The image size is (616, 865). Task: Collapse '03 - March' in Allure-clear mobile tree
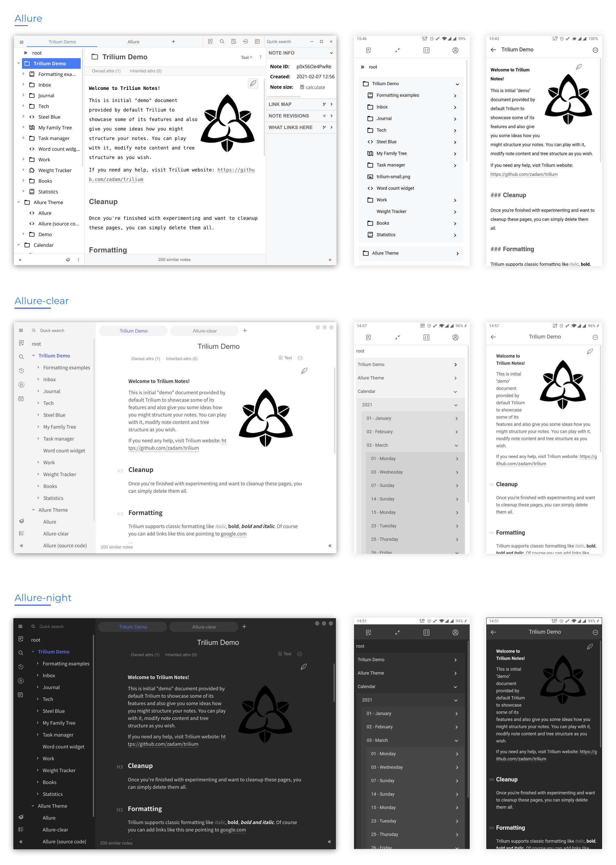(x=456, y=445)
